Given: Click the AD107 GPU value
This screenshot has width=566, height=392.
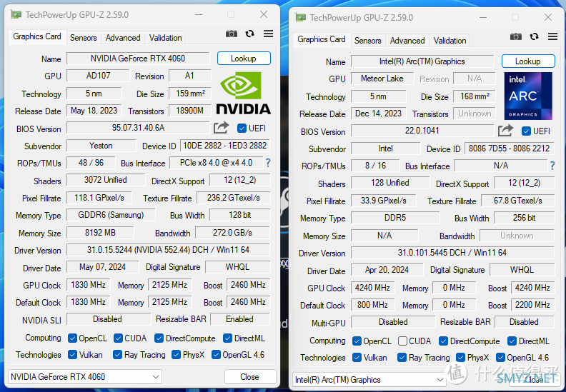Looking at the screenshot, I should click(x=98, y=76).
